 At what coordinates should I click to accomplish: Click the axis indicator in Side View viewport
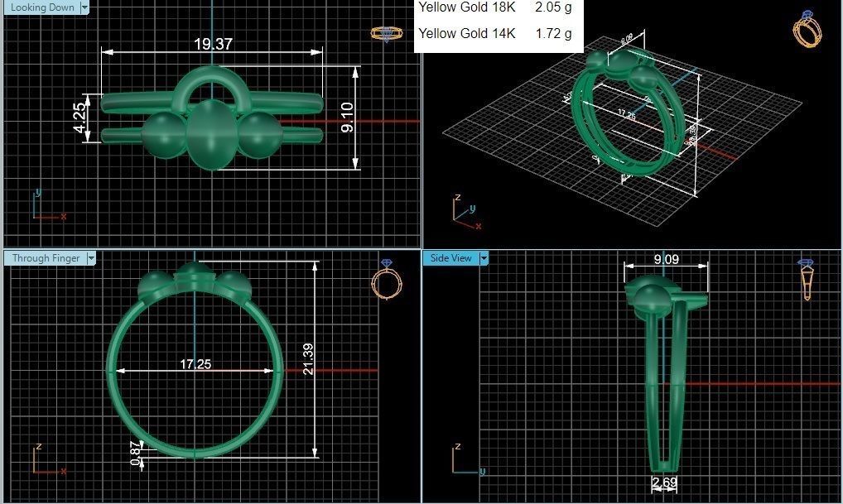click(469, 460)
